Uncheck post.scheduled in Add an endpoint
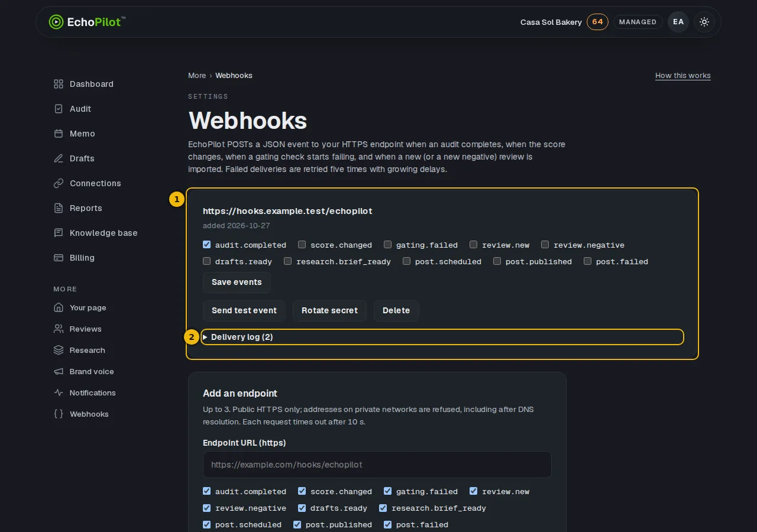Screen dimensions: 757x532 point(207,524)
